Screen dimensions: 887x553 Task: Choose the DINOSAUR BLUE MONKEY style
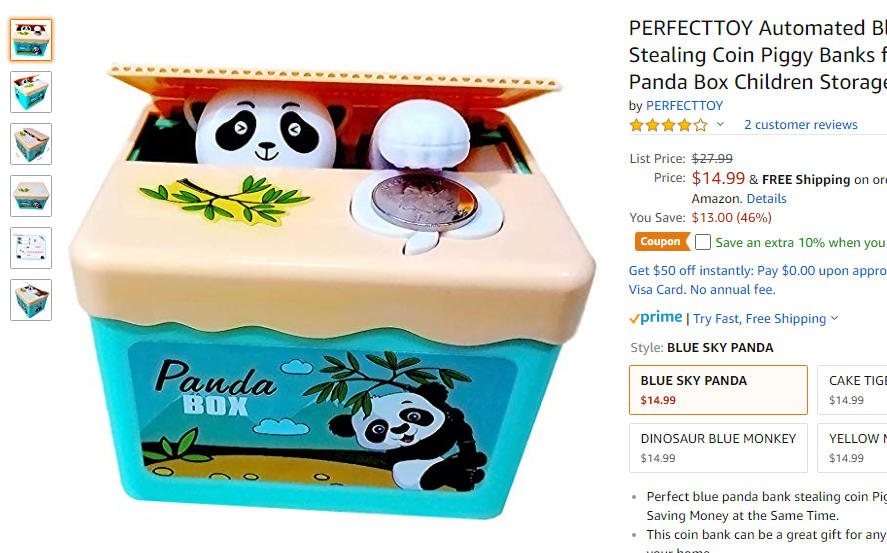pos(718,448)
